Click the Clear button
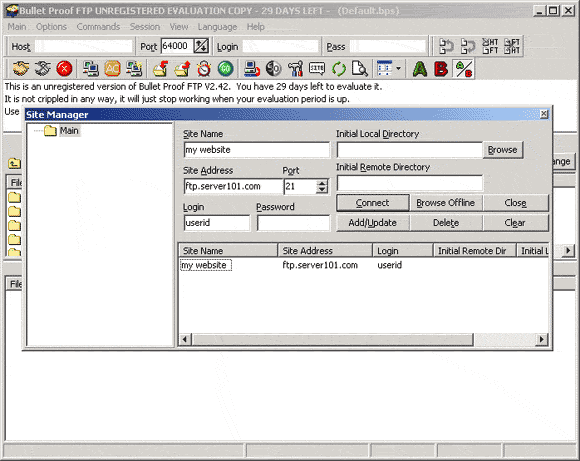The image size is (580, 461). click(x=516, y=223)
